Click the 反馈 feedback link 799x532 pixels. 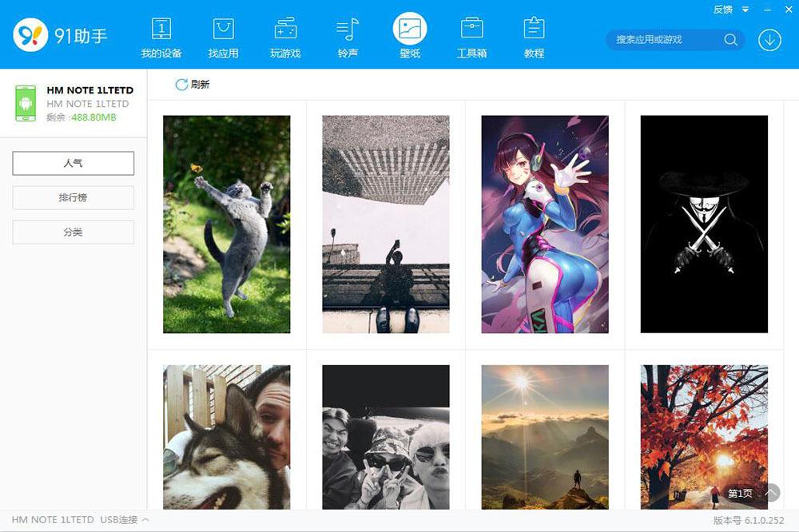pyautogui.click(x=722, y=9)
